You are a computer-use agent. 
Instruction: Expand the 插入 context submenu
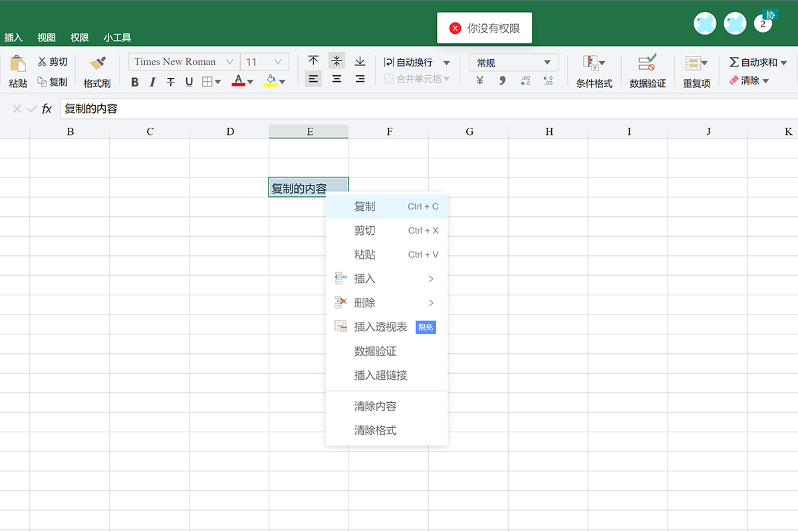coord(386,279)
